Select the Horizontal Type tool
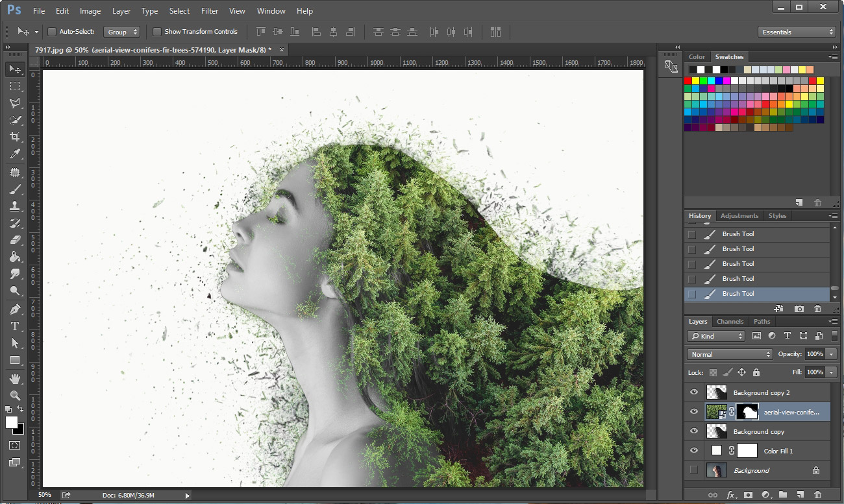The height and width of the screenshot is (504, 844). coord(15,326)
